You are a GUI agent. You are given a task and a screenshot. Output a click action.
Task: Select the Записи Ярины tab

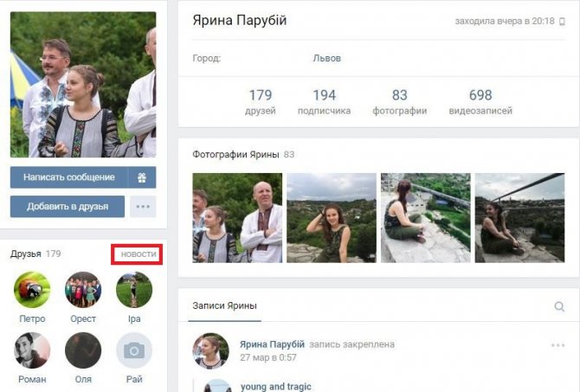tap(224, 305)
